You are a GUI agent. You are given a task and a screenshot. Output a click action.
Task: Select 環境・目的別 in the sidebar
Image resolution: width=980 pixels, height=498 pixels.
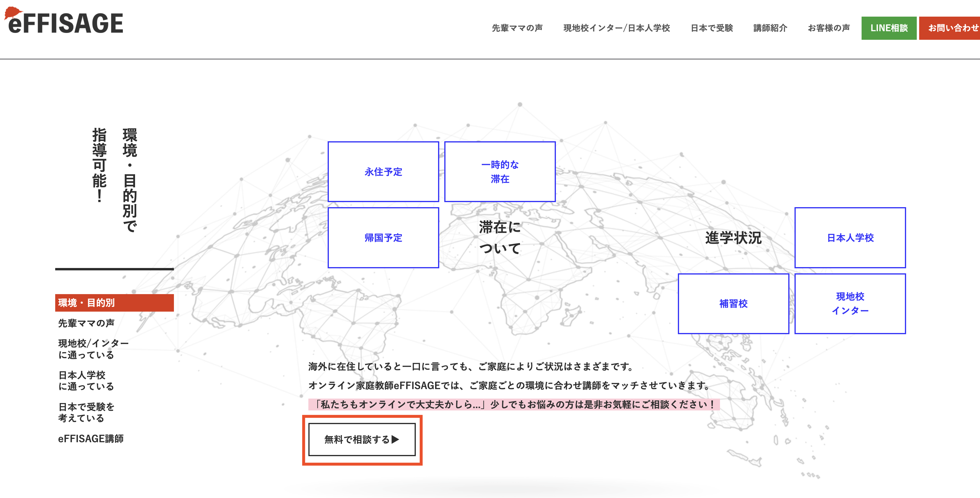pos(115,303)
